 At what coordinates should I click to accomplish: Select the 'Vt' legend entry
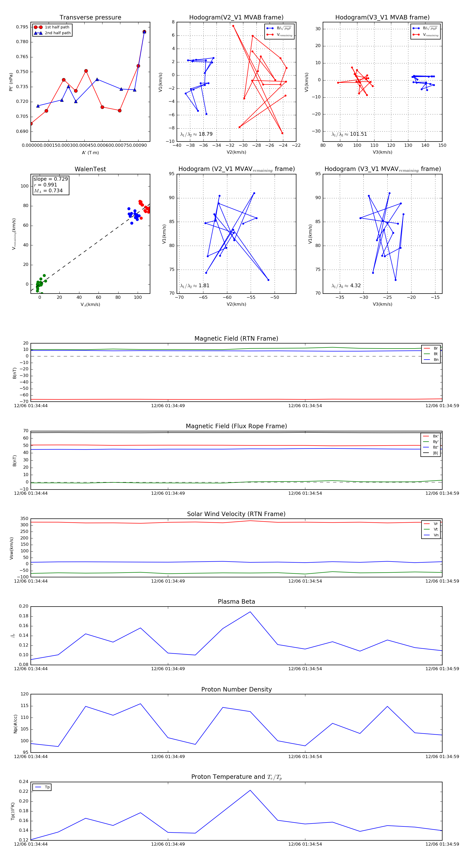point(431,529)
